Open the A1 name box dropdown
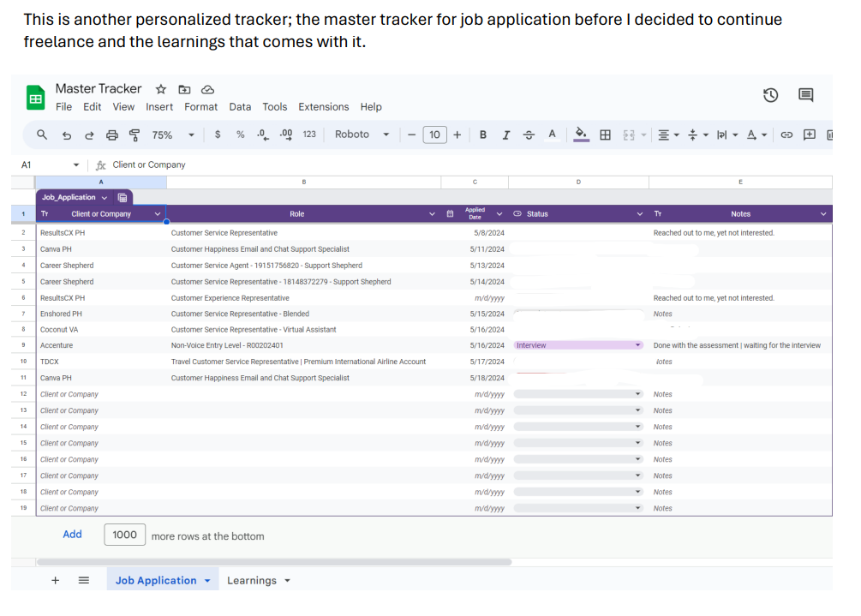The image size is (861, 616). [75, 164]
